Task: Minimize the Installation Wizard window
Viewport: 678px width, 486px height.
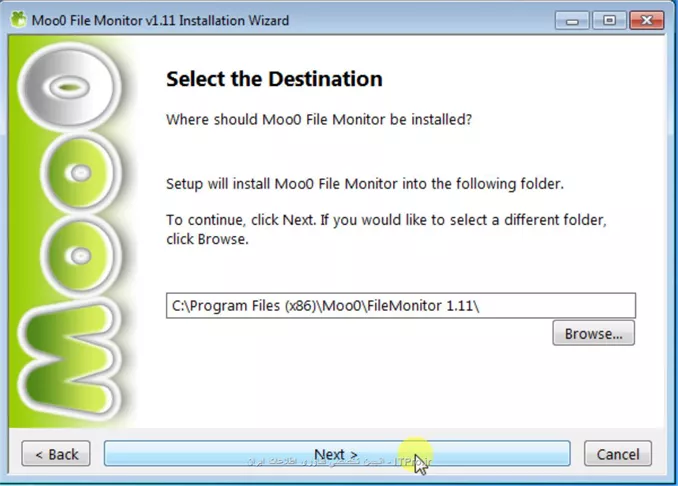Action: [572, 20]
